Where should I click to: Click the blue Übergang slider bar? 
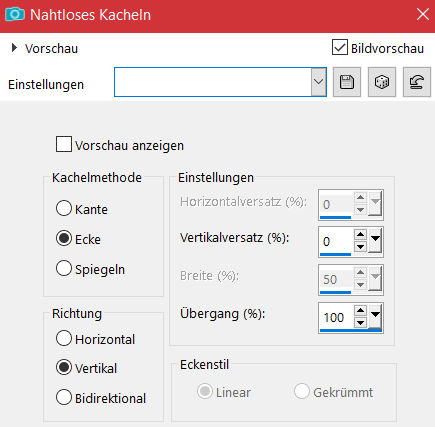[x=351, y=331]
